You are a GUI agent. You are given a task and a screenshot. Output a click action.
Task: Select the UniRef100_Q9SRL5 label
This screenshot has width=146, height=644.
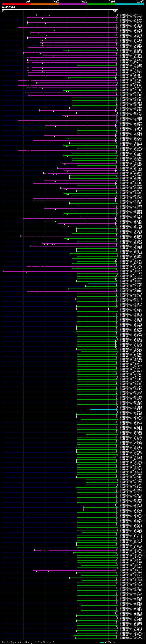point(131,82)
